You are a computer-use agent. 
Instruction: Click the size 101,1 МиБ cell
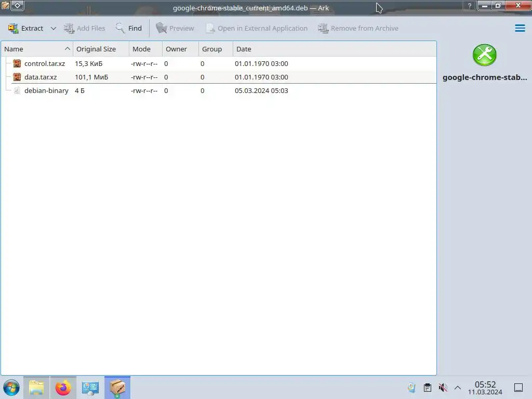point(91,77)
